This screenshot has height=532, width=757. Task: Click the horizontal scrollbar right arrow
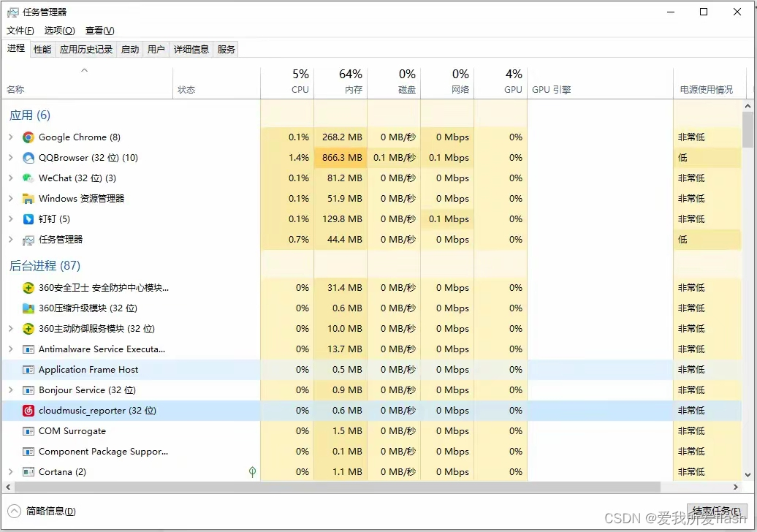pos(736,487)
